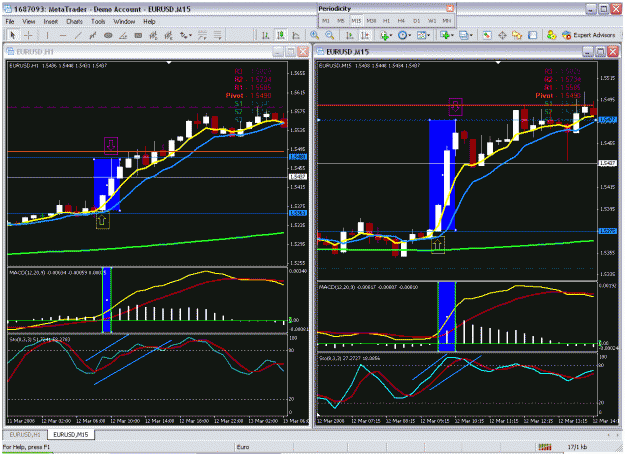
Task: Close the Periodicity floating toolbar
Action: [450, 8]
